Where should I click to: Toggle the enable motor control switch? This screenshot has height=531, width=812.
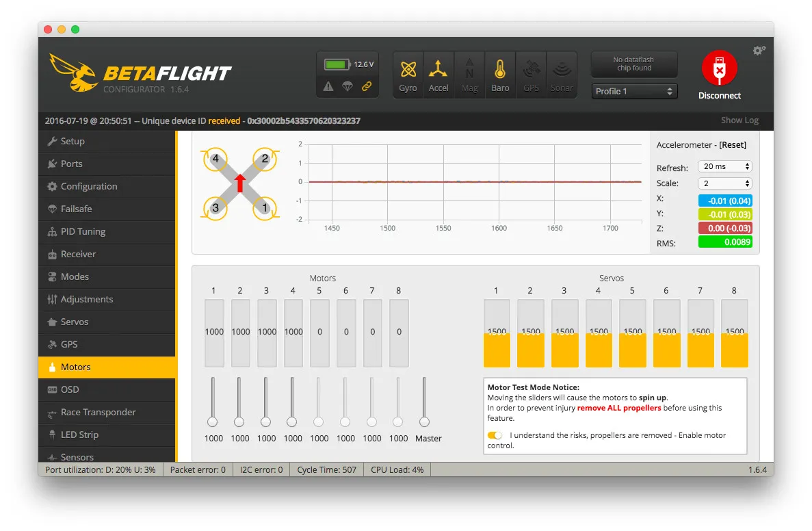495,435
